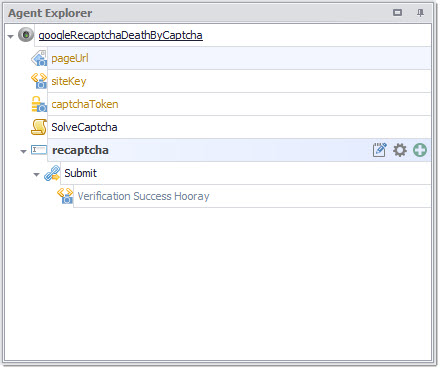This screenshot has height=370, width=441.
Task: Click the Submit link chain icon
Action: pos(52,173)
